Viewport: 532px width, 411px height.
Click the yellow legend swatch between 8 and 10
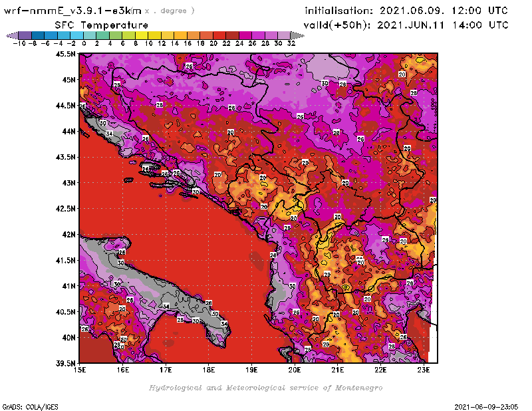[x=142, y=35]
